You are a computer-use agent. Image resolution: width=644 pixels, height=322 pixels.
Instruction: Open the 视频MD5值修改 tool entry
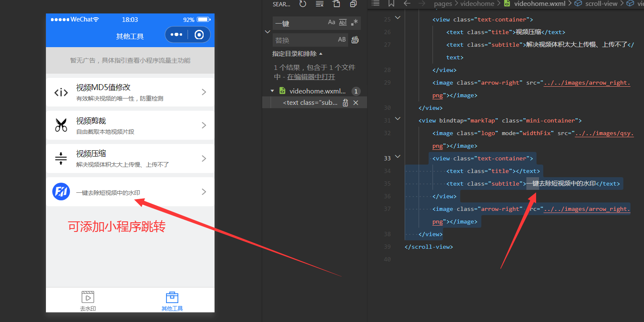(130, 92)
